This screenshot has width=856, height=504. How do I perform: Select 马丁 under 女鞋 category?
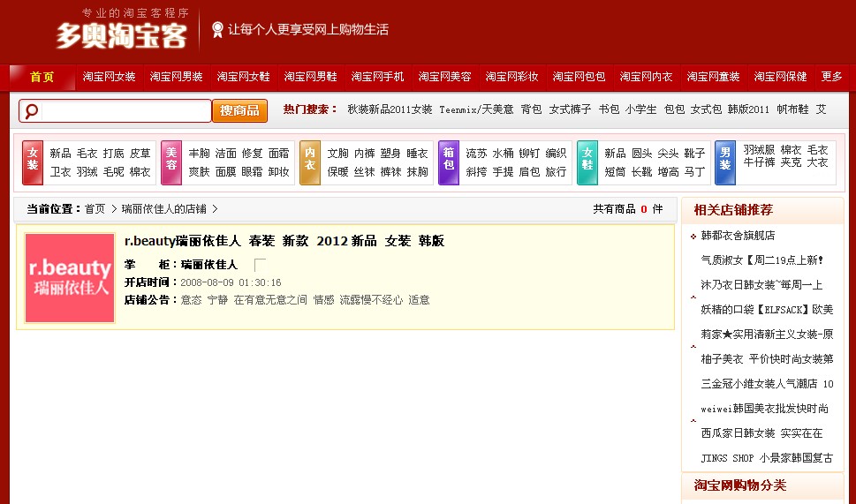694,172
